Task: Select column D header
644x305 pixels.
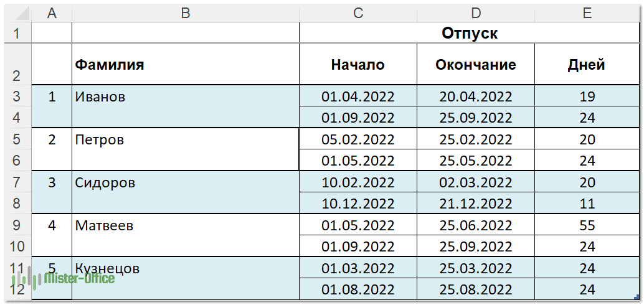Action: tap(475, 13)
